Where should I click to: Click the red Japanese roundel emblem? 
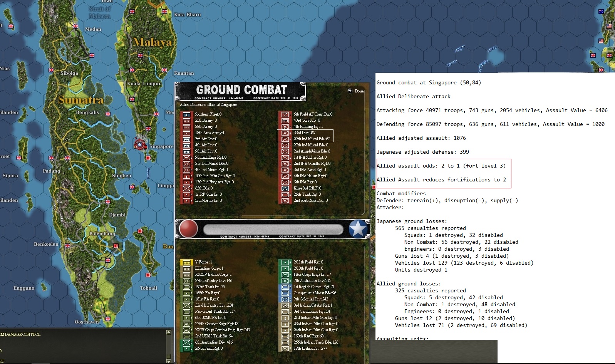click(188, 229)
